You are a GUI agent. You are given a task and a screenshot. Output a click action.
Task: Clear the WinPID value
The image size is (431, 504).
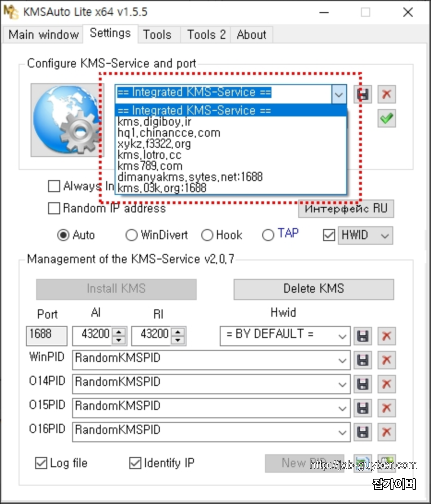(386, 360)
